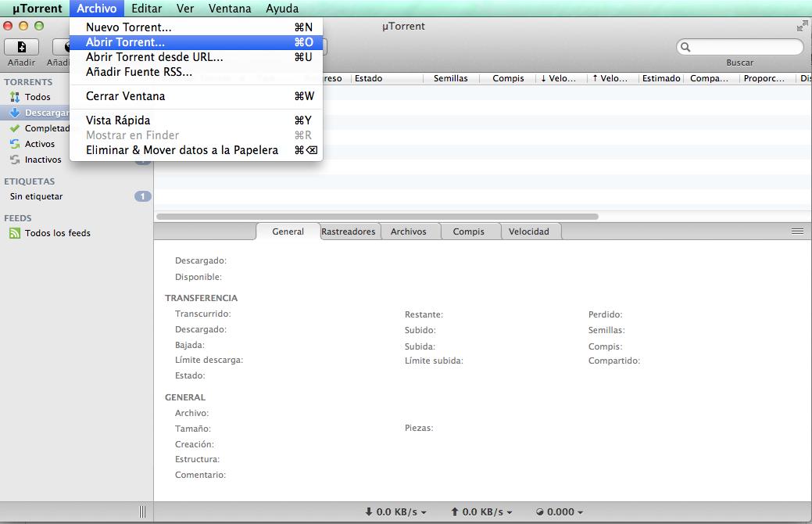Click the horizontal scrollbar of torrent list
812x524 pixels.
click(377, 217)
